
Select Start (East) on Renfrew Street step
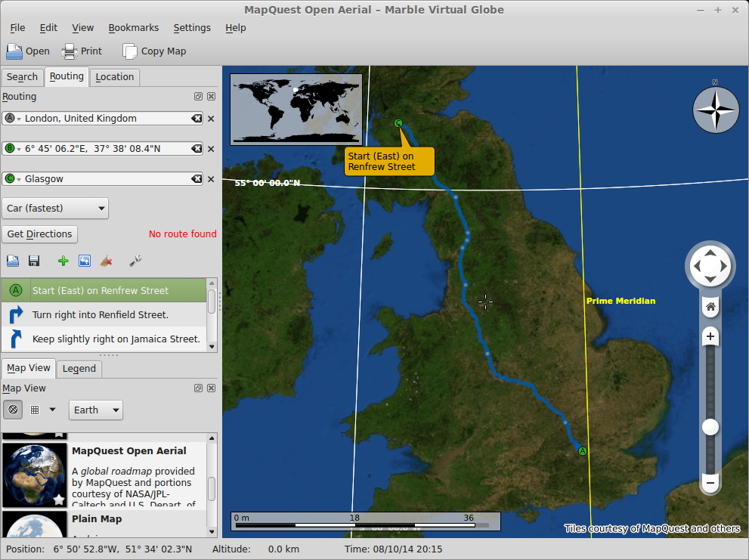[104, 290]
